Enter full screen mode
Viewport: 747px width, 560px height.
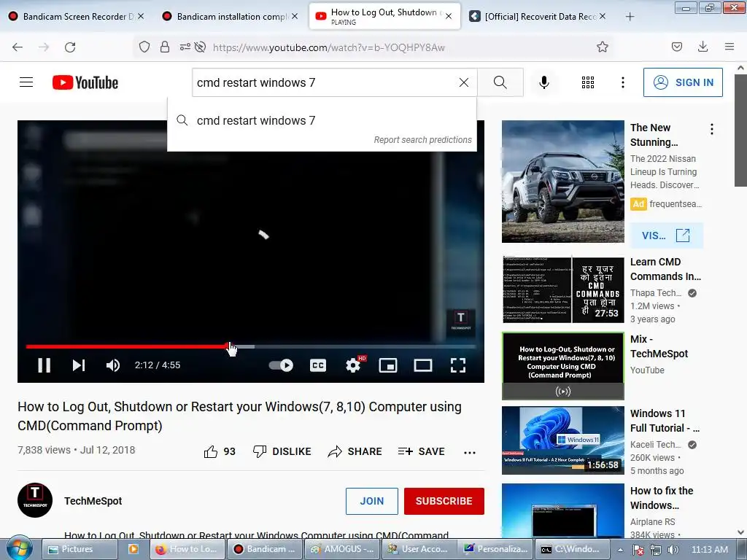point(458,365)
